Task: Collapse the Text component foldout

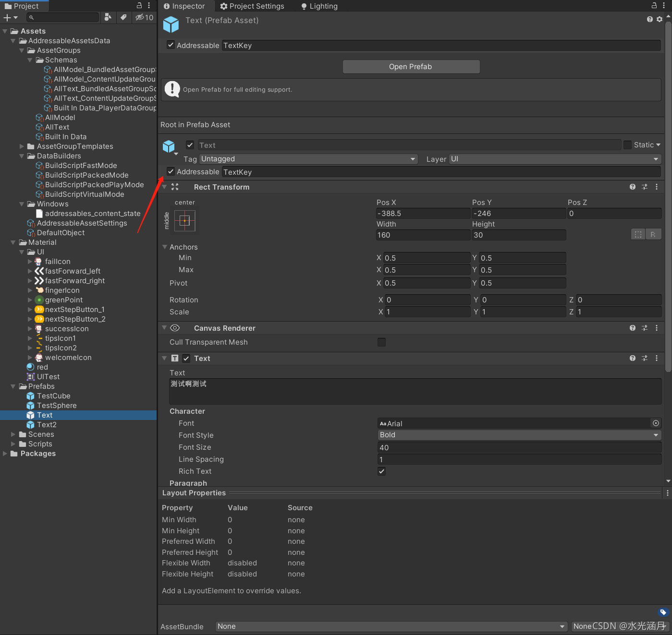Action: tap(164, 358)
